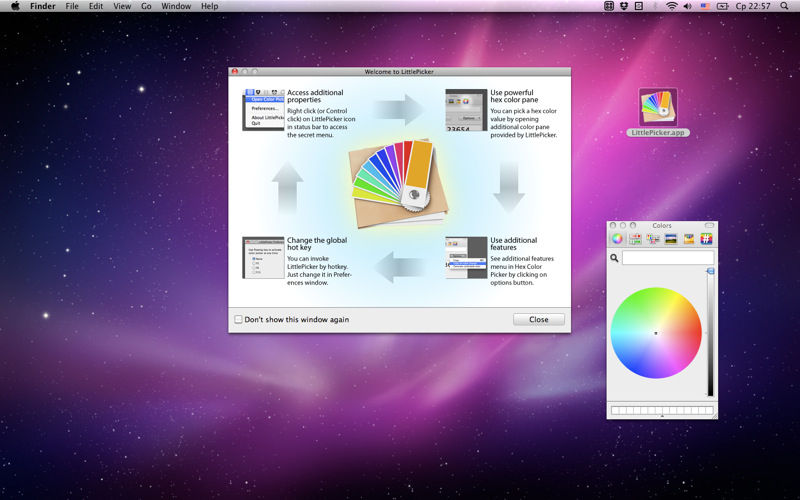The width and height of the screenshot is (800, 500).
Task: Select the Image Palettes tab in Colors window
Action: [671, 239]
